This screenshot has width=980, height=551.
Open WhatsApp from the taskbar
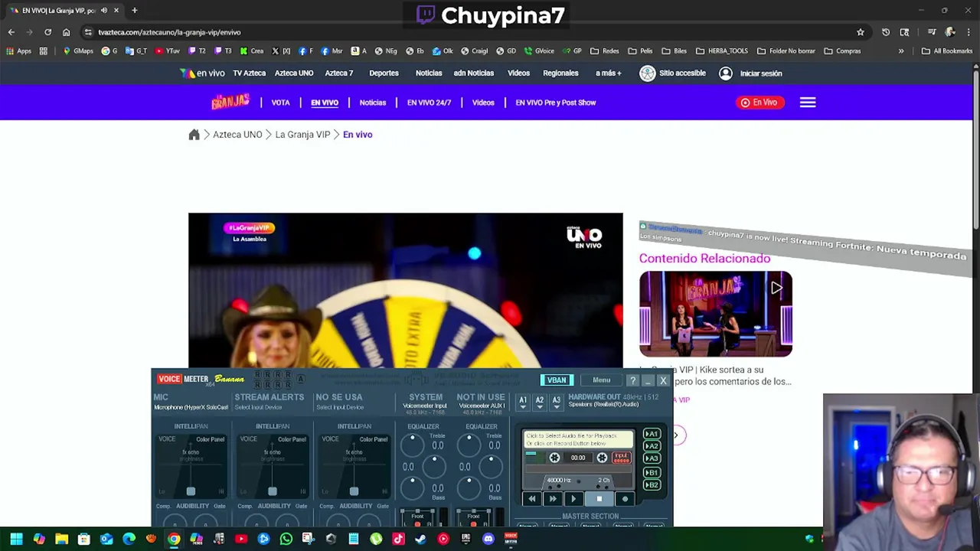286,539
